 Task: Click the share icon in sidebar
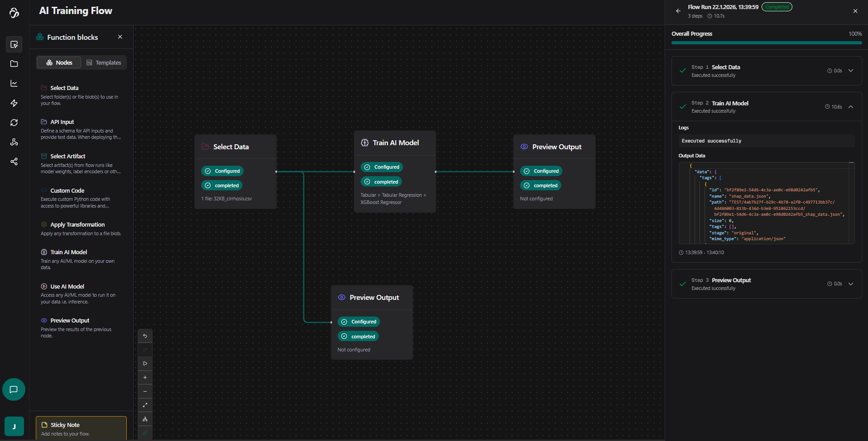(14, 161)
